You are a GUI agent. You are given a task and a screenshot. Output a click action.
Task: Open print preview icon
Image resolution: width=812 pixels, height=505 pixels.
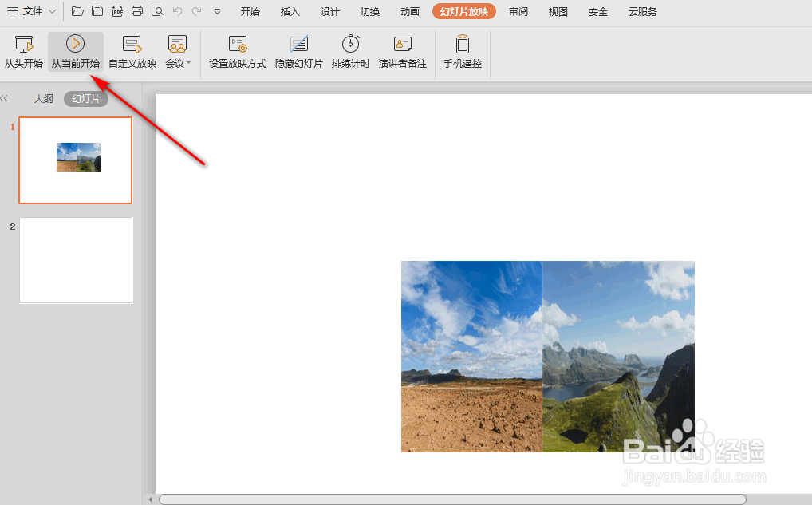click(x=157, y=11)
